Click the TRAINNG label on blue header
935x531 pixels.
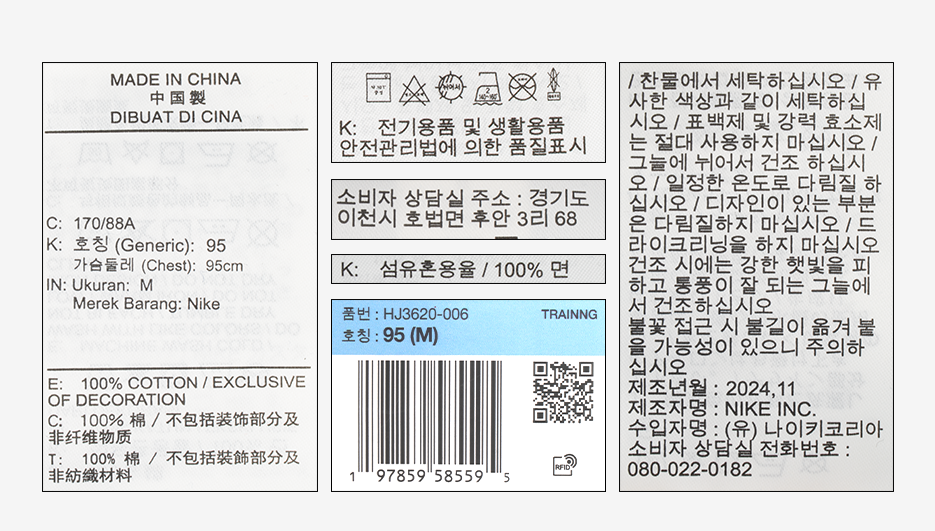pyautogui.click(x=569, y=314)
